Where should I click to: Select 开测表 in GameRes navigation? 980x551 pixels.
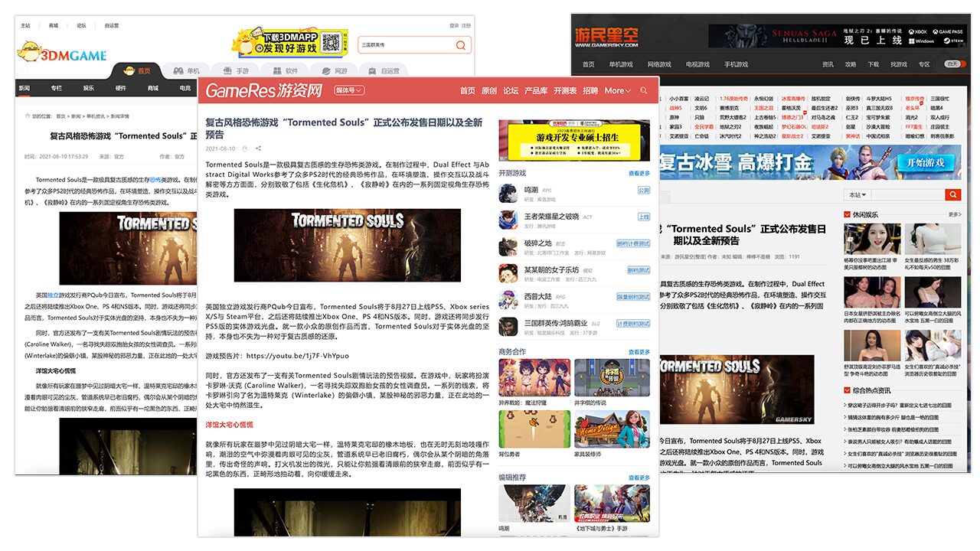(564, 90)
